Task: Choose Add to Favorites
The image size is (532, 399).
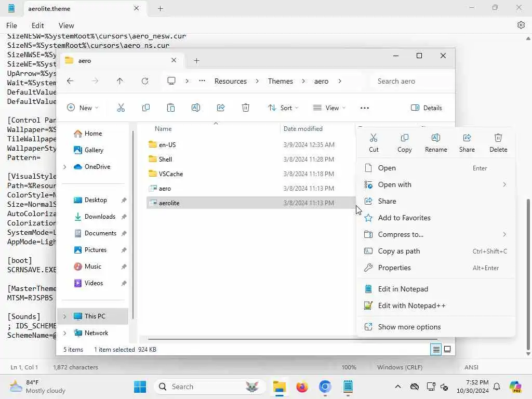Action: click(436, 218)
